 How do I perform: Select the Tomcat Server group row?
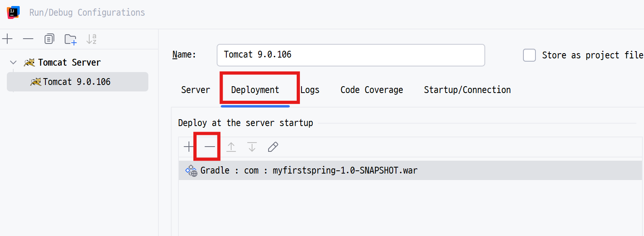[78, 62]
